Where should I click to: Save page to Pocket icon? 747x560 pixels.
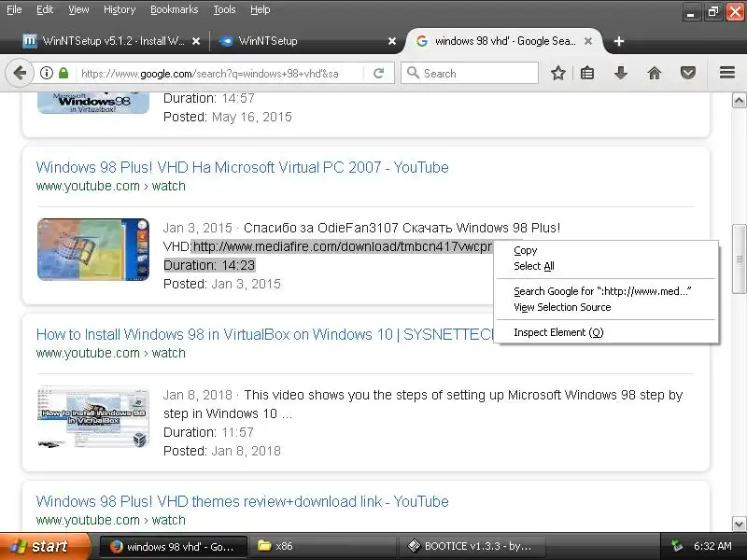coord(687,74)
